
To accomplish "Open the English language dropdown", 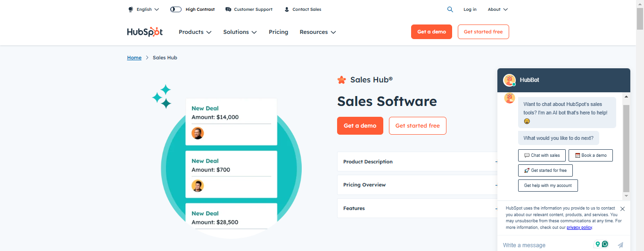I will pos(148,9).
